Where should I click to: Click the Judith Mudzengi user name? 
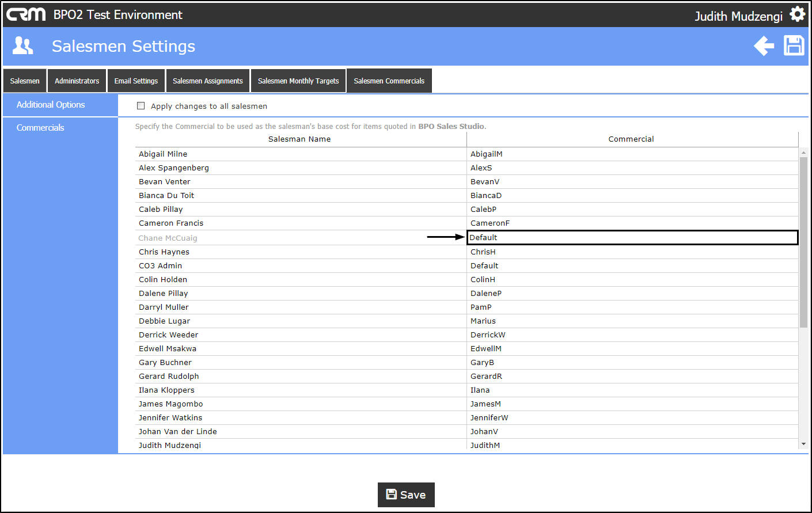738,16
